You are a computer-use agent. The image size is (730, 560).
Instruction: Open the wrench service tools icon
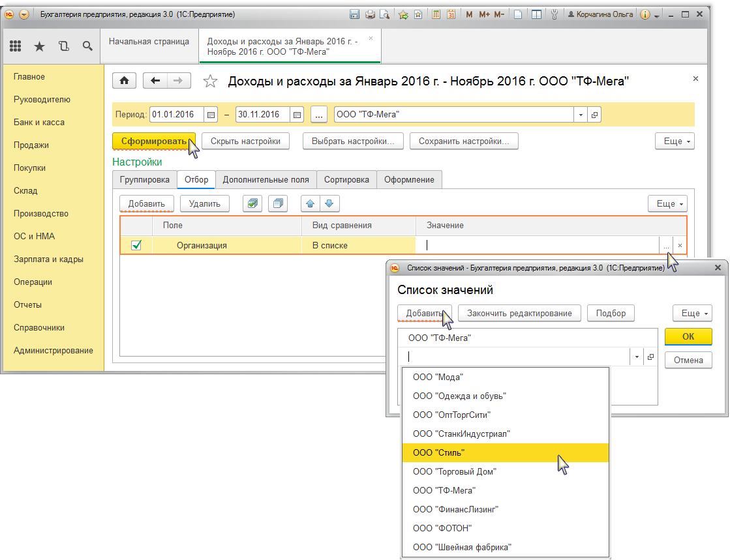pyautogui.click(x=554, y=14)
